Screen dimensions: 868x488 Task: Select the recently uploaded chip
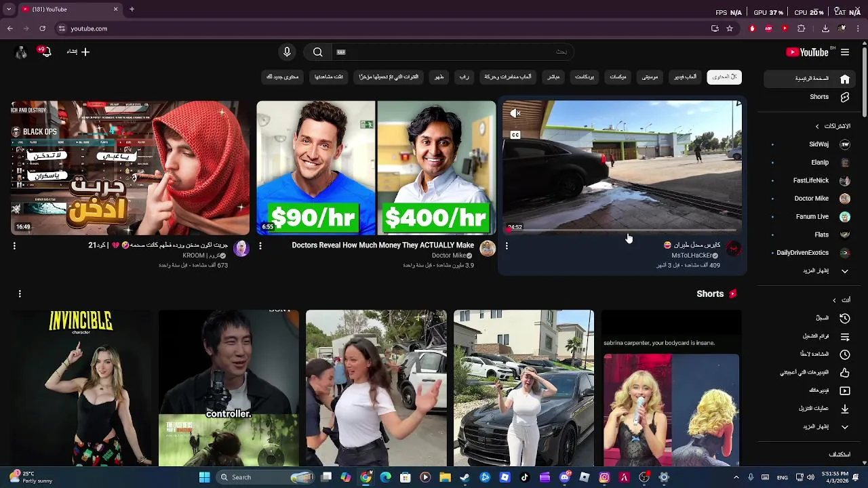pyautogui.click(x=389, y=77)
